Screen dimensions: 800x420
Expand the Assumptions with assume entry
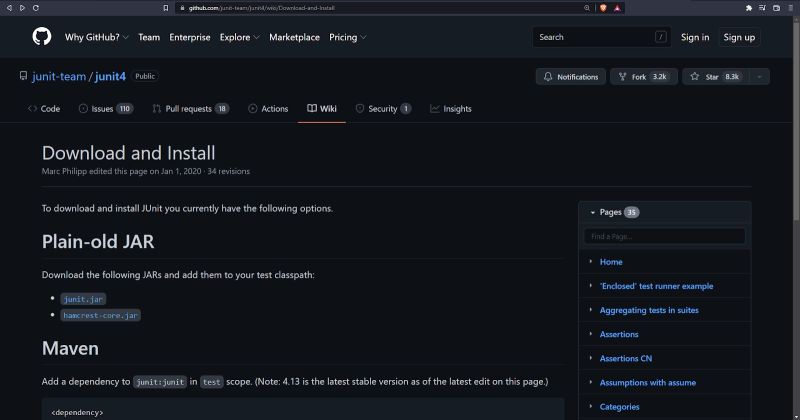coord(591,382)
